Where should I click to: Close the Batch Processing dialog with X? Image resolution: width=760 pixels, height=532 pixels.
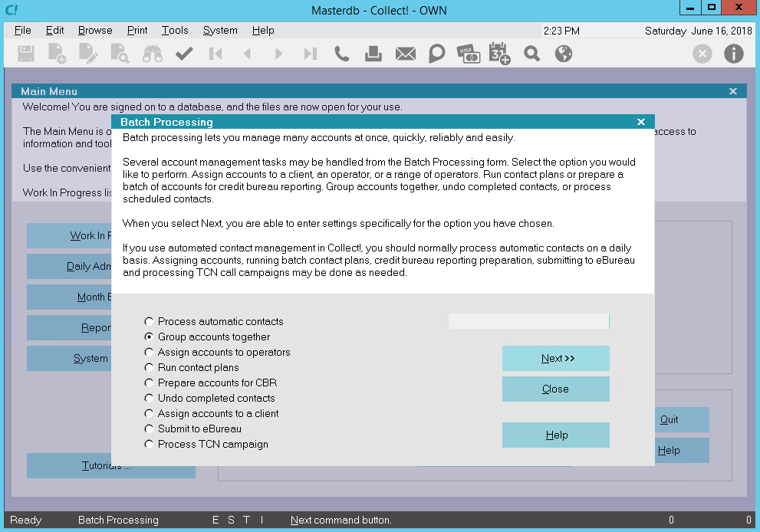pyautogui.click(x=641, y=122)
